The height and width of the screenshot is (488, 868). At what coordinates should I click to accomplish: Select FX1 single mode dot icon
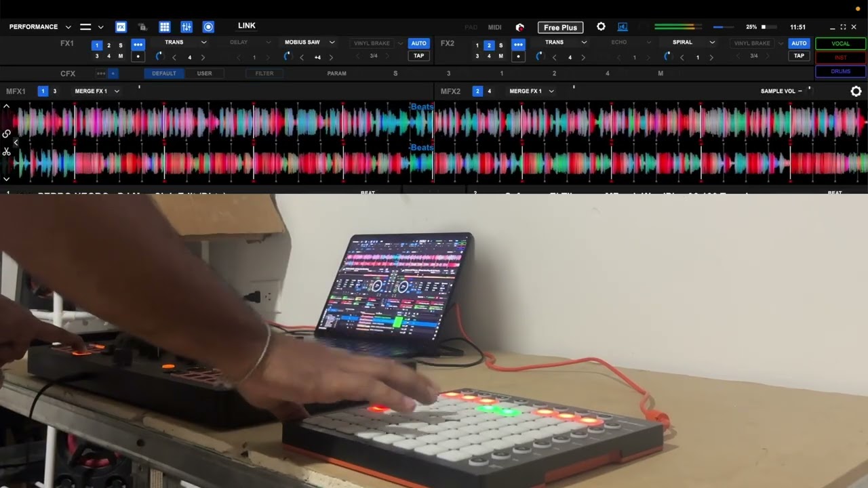[138, 56]
